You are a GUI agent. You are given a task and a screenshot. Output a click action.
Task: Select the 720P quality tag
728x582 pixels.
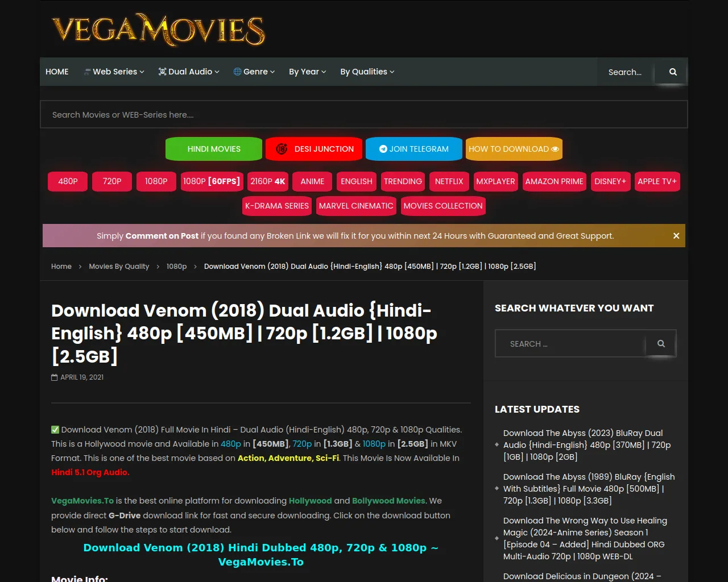coord(112,181)
